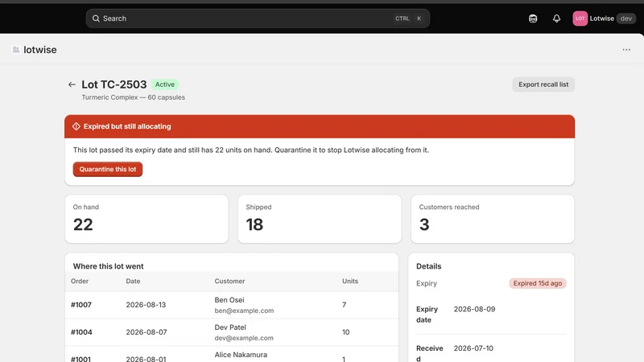Select order #1004 row
Viewport: 644px width, 362px height.
pyautogui.click(x=232, y=332)
